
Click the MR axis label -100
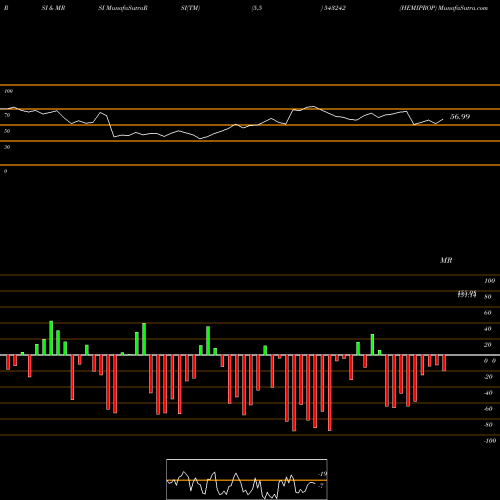[490, 441]
